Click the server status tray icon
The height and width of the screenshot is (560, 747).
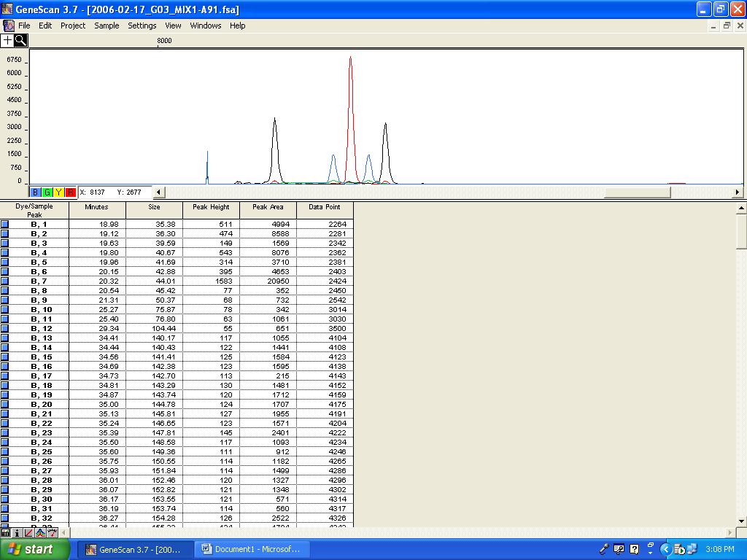[x=679, y=549]
